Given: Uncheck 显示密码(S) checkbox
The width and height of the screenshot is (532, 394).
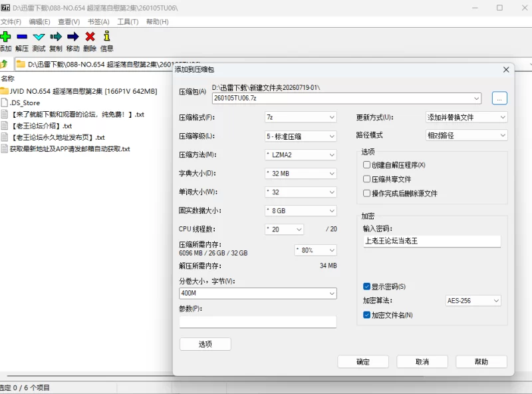Looking at the screenshot, I should [366, 286].
